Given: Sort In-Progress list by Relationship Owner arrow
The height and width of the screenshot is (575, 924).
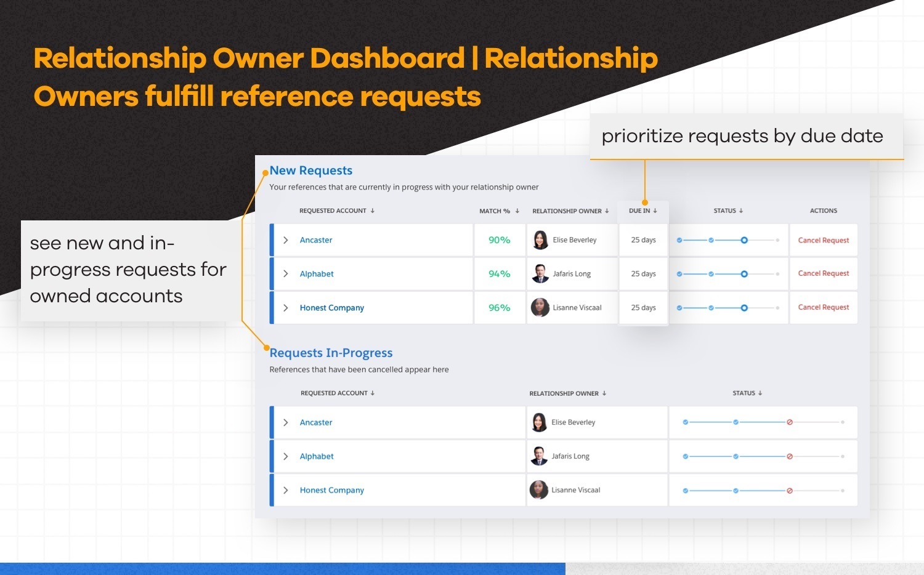Looking at the screenshot, I should point(604,393).
